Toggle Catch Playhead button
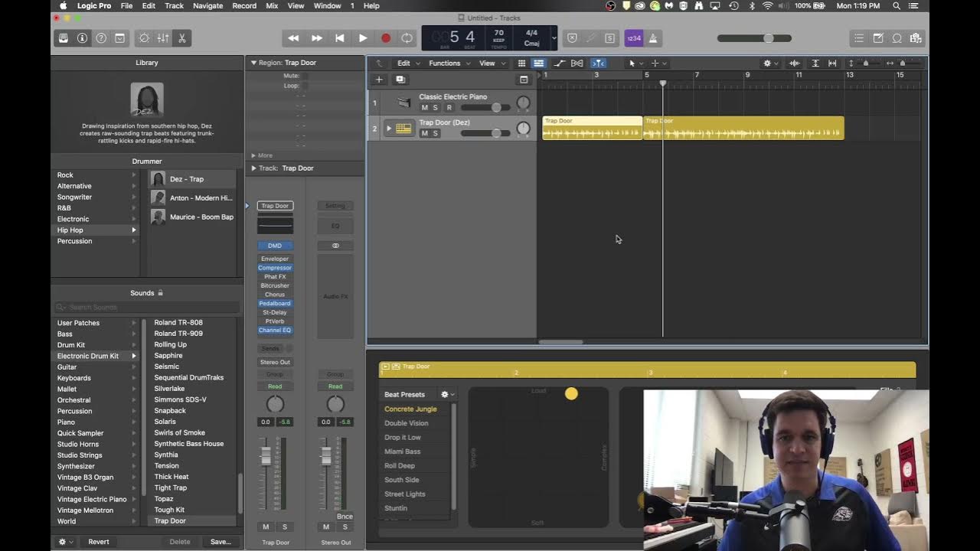This screenshot has height=551, width=980. click(x=599, y=64)
